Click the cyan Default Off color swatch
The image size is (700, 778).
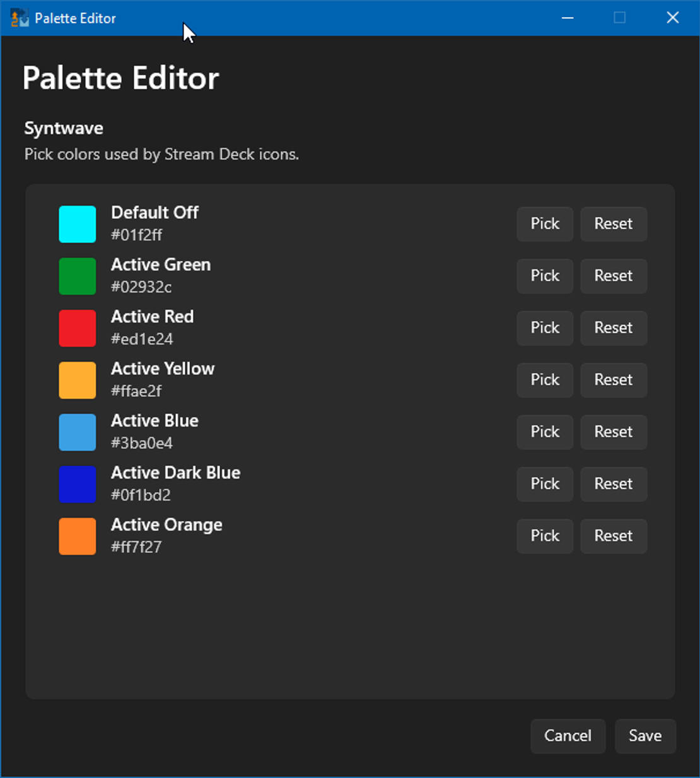click(x=77, y=224)
